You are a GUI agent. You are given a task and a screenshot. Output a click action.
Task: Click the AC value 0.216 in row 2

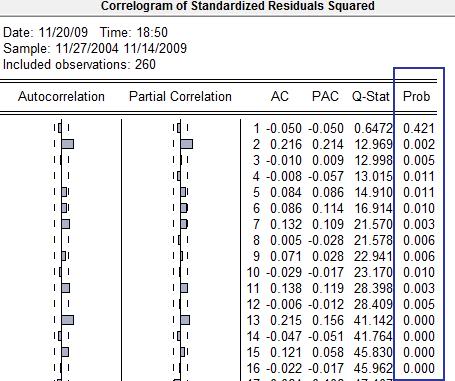tap(286, 144)
